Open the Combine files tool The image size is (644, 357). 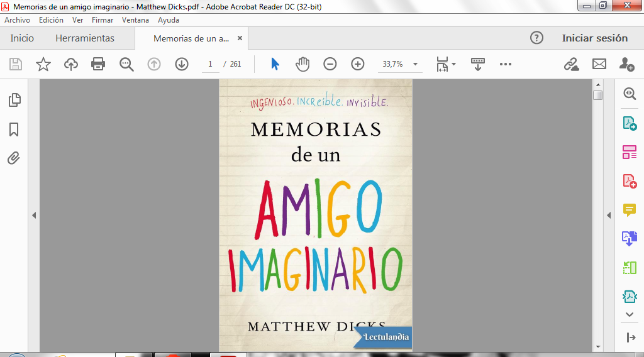pos(630,238)
